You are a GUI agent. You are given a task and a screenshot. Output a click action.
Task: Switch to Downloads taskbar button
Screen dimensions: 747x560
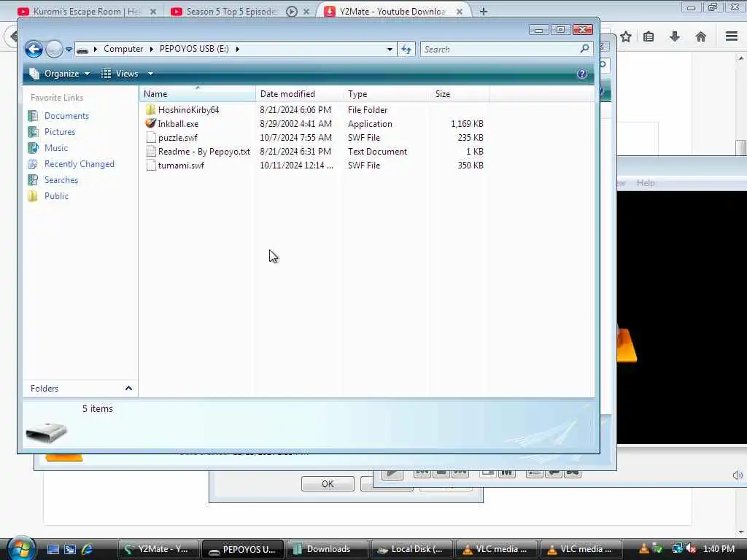coord(327,549)
